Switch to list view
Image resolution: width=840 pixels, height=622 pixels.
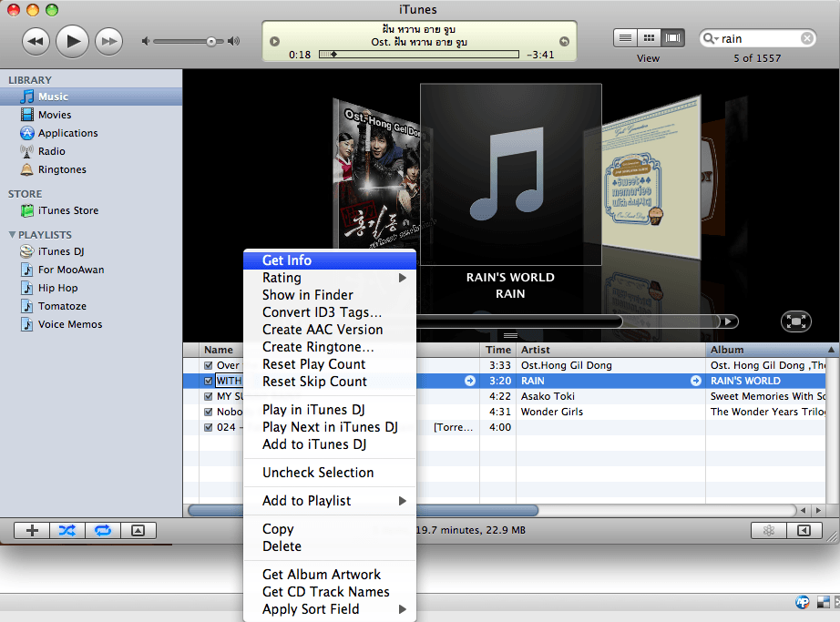[625, 38]
